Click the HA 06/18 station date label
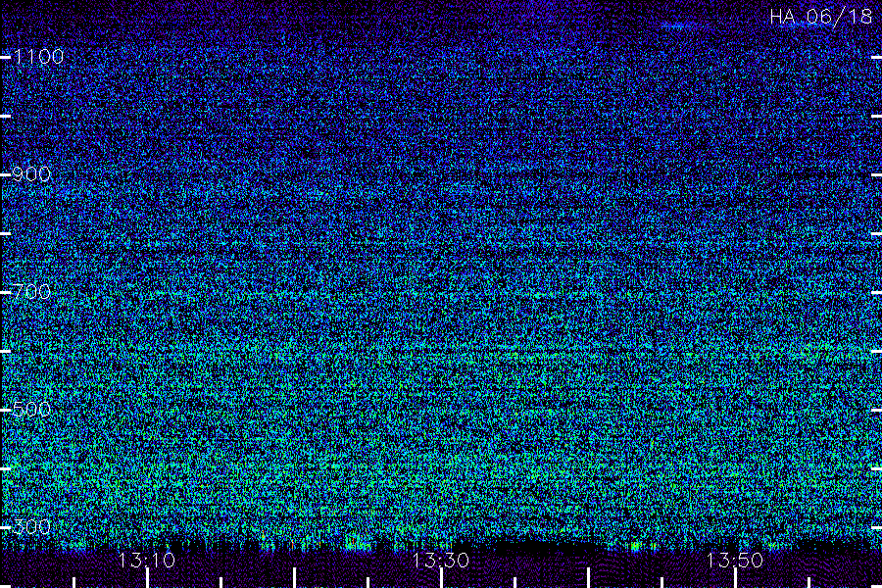Screen dimensions: 882x588 coord(820,17)
